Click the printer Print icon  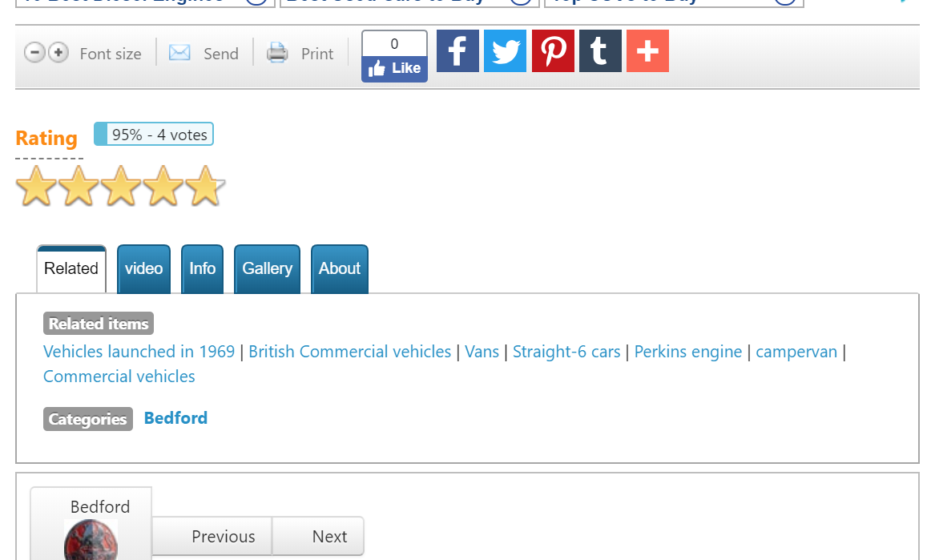click(276, 53)
